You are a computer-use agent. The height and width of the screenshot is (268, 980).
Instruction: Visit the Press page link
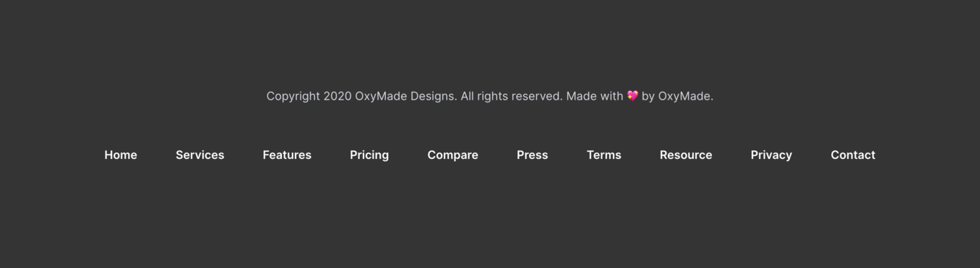533,155
